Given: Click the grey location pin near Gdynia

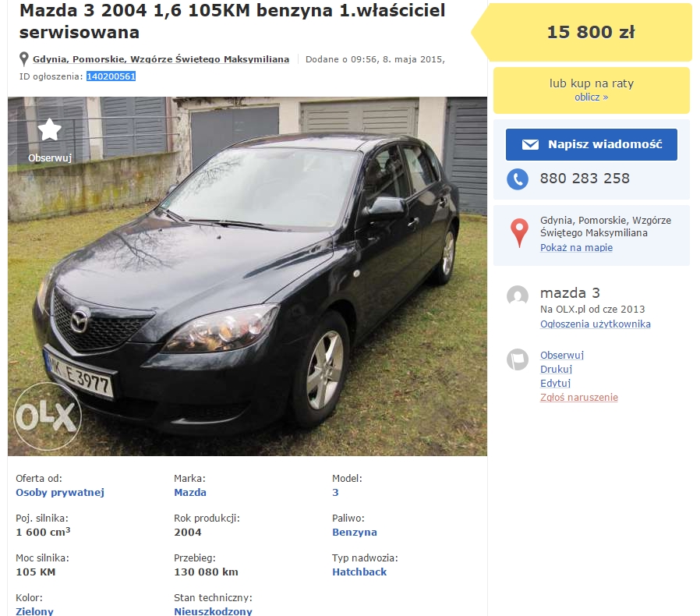Looking at the screenshot, I should point(24,59).
